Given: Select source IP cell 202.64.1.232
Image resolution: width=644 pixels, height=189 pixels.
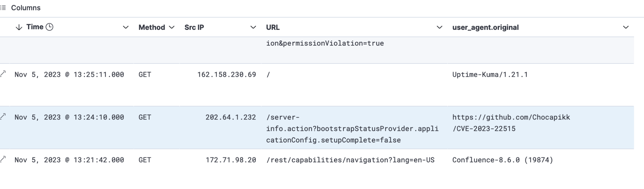Looking at the screenshot, I should (x=230, y=117).
